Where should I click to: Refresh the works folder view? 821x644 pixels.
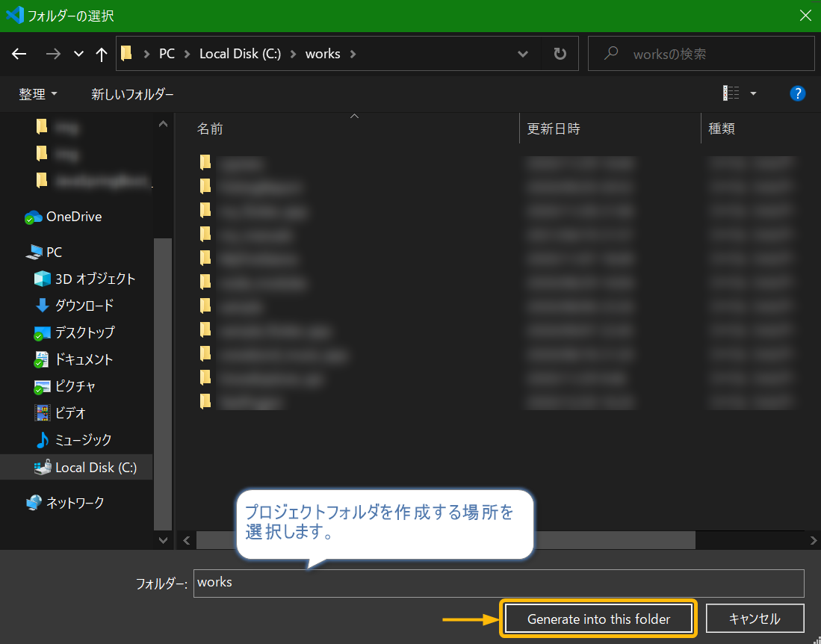pos(560,54)
